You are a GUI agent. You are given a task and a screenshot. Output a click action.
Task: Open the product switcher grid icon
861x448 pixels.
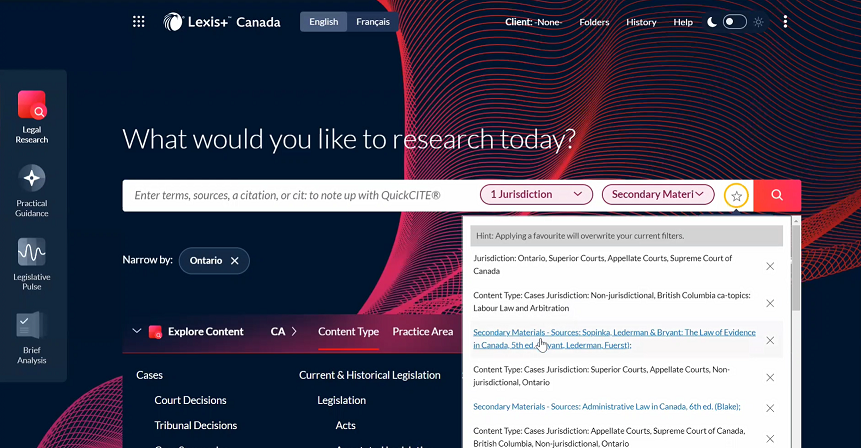click(x=138, y=22)
